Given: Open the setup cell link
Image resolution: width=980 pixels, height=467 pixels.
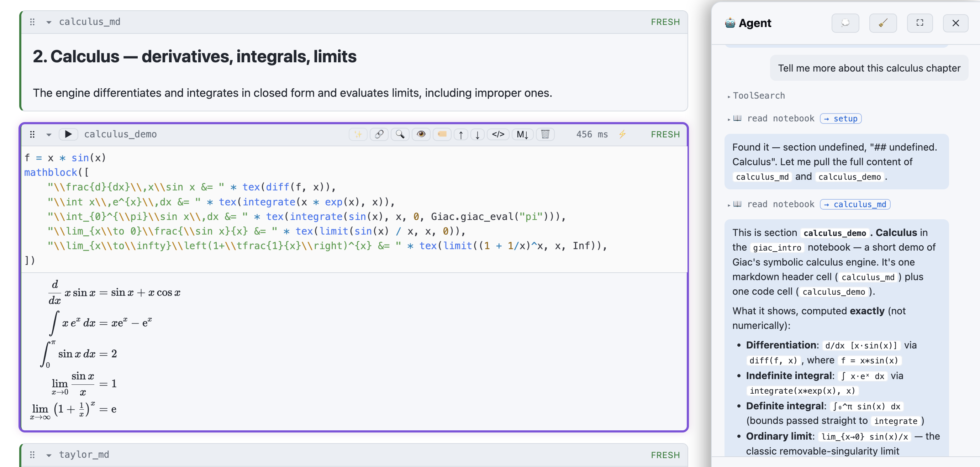Looking at the screenshot, I should (x=841, y=119).
